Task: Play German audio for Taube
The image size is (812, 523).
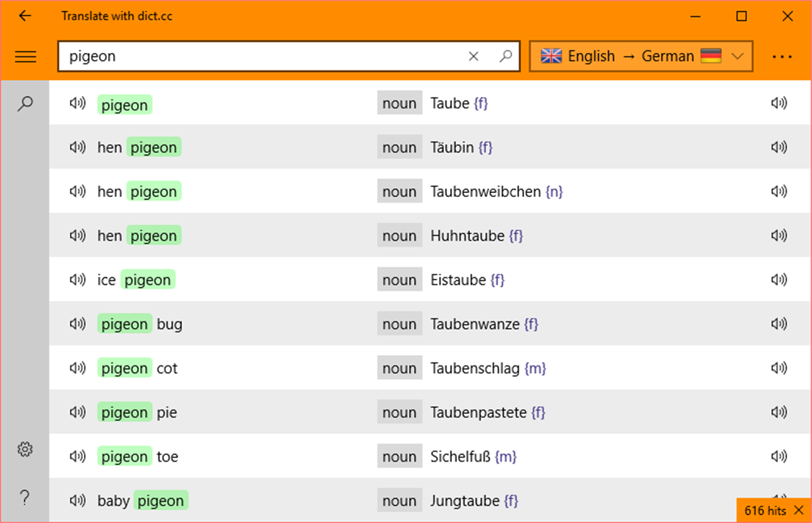Action: tap(779, 103)
